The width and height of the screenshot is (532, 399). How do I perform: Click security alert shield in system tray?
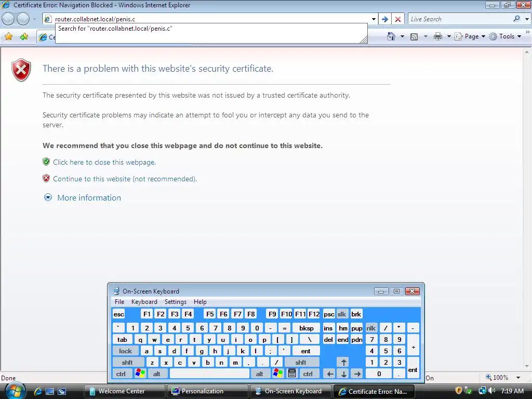tap(458, 391)
